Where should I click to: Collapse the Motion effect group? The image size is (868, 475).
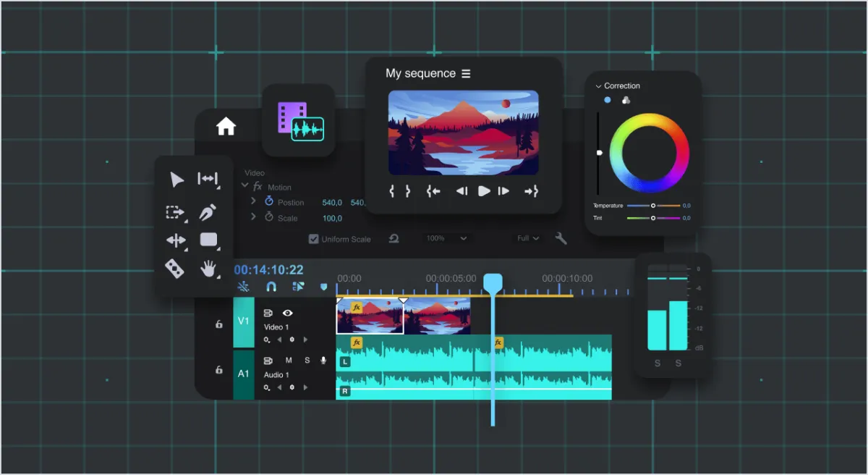click(x=244, y=186)
